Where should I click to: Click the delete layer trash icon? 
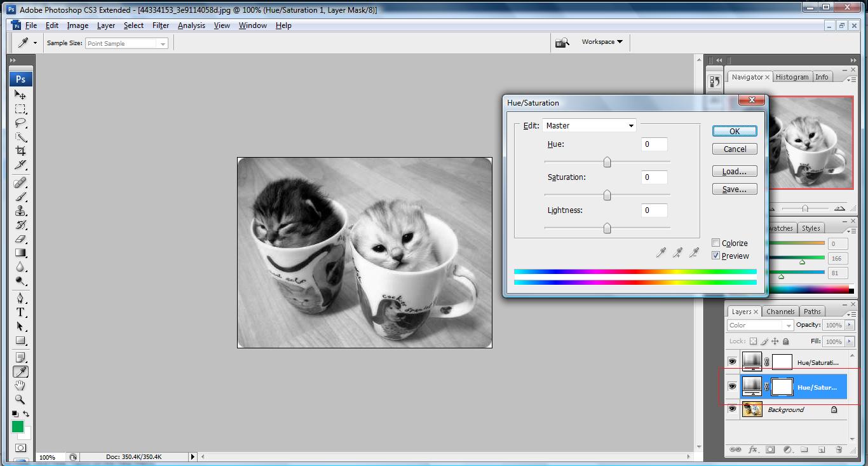pos(838,449)
